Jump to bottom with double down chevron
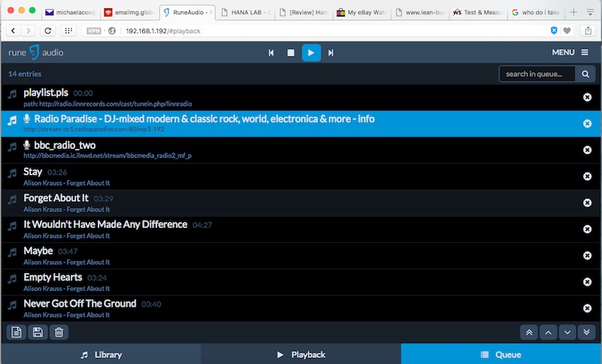This screenshot has width=602, height=364. point(586,332)
